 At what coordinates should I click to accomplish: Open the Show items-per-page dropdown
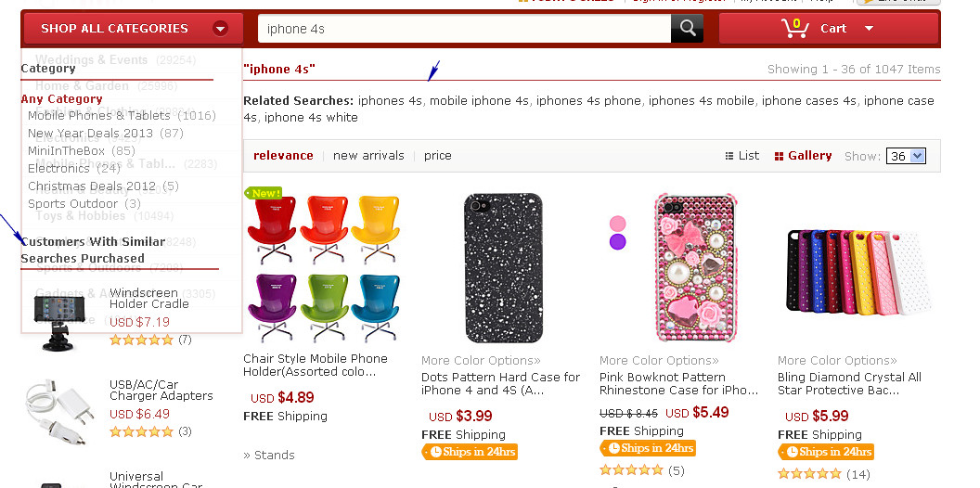906,156
